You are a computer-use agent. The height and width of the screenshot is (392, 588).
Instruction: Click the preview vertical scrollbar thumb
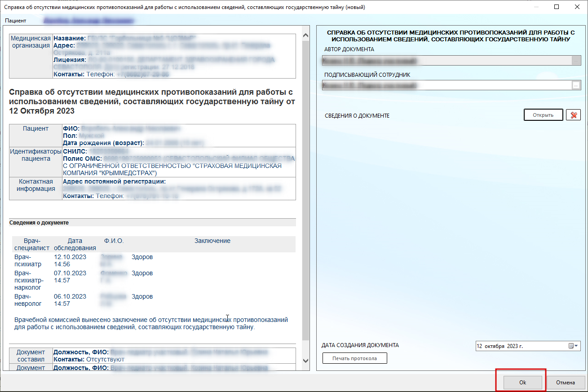pos(306,191)
